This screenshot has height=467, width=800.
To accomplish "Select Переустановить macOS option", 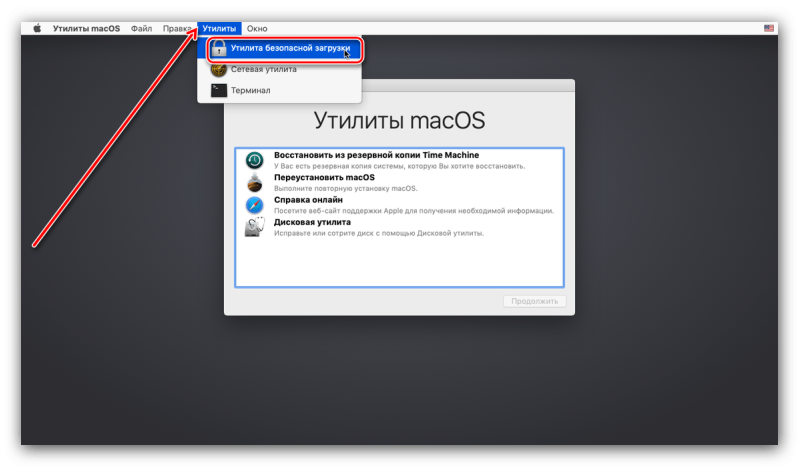I will [399, 183].
